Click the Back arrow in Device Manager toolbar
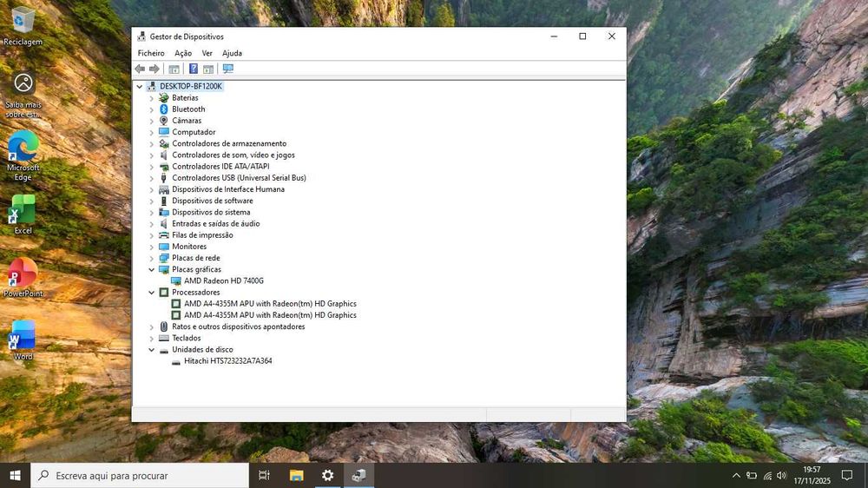The width and height of the screenshot is (868, 488). click(140, 69)
